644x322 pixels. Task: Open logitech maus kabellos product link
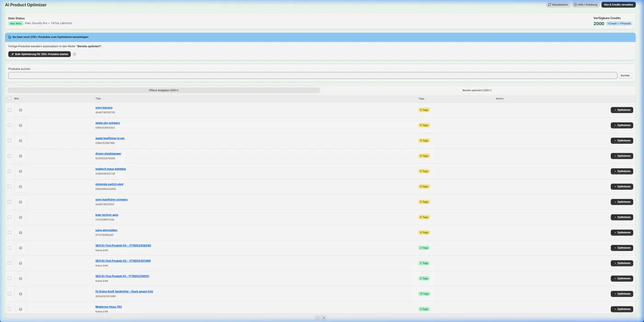coord(110,169)
